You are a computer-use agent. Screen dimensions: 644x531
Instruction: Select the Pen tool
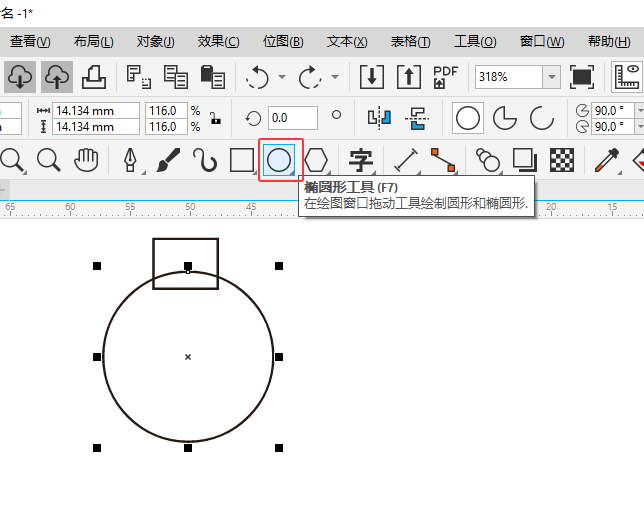pos(130,160)
